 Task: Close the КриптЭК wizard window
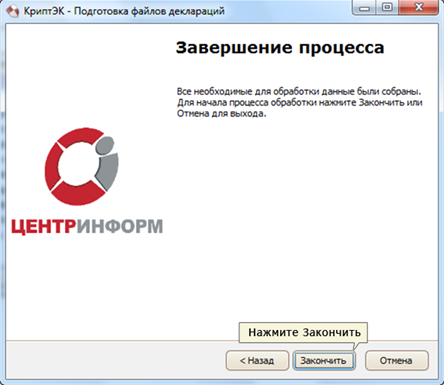click(x=418, y=8)
